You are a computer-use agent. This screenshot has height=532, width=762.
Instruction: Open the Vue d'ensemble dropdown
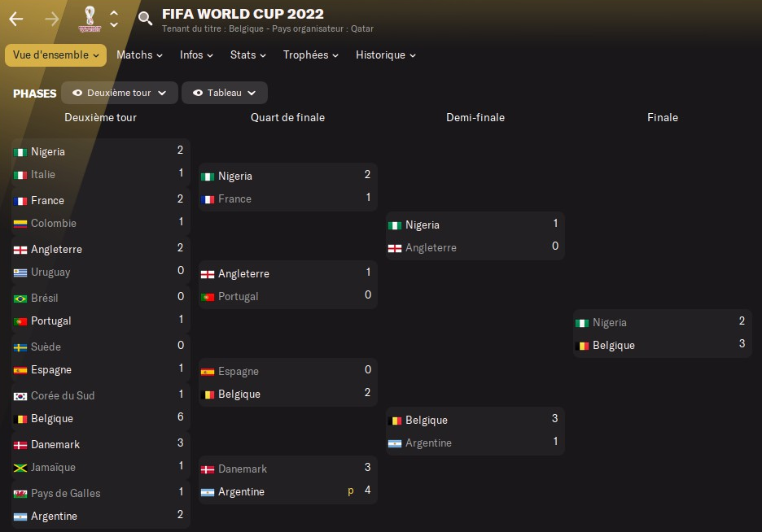pos(55,55)
